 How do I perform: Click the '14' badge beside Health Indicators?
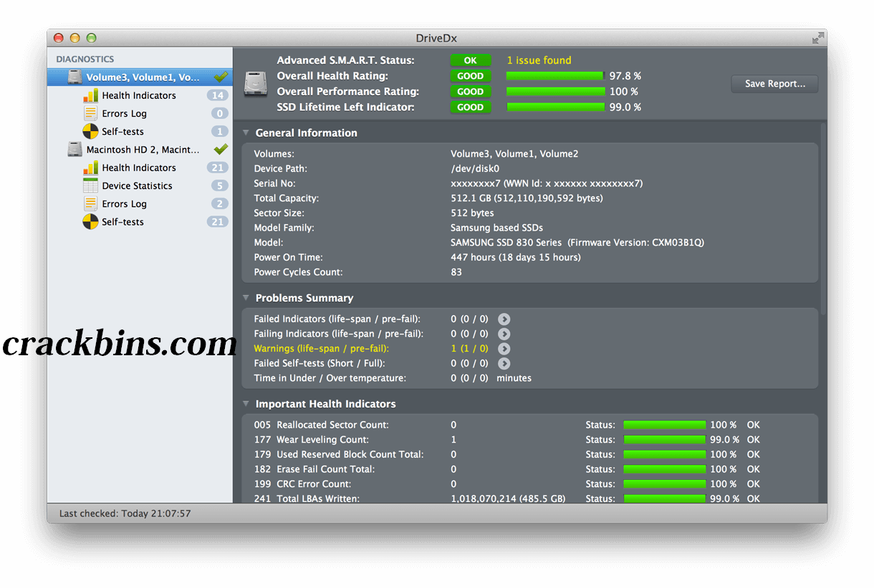click(x=218, y=95)
